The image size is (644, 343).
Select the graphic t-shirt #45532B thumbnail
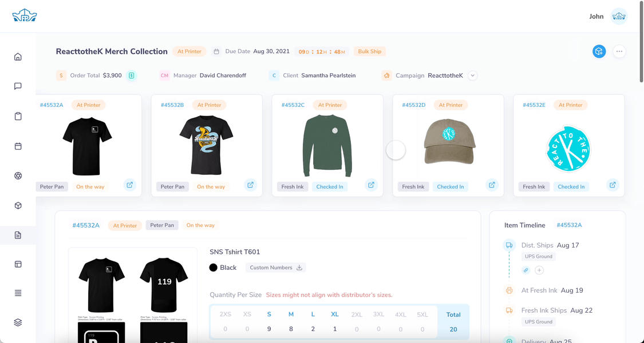click(207, 145)
